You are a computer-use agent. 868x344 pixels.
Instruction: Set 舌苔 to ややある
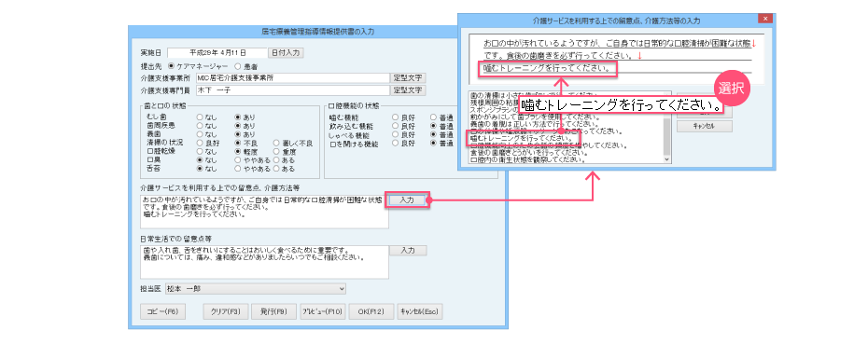click(237, 168)
